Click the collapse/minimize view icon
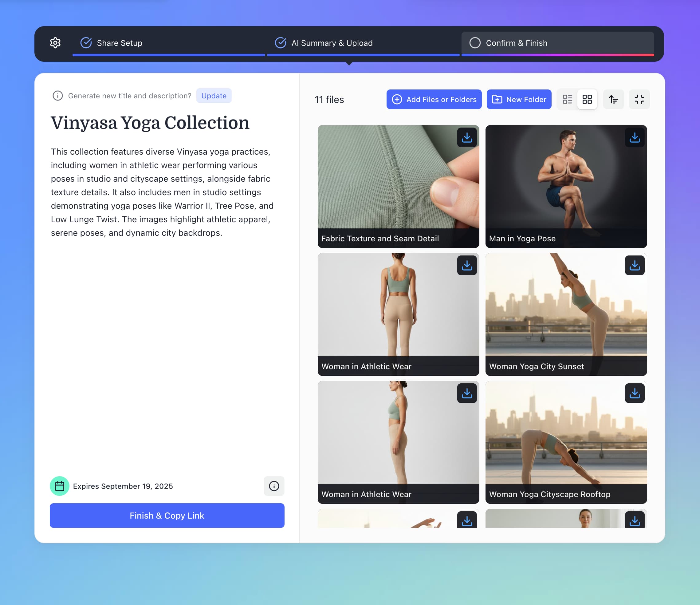 639,99
